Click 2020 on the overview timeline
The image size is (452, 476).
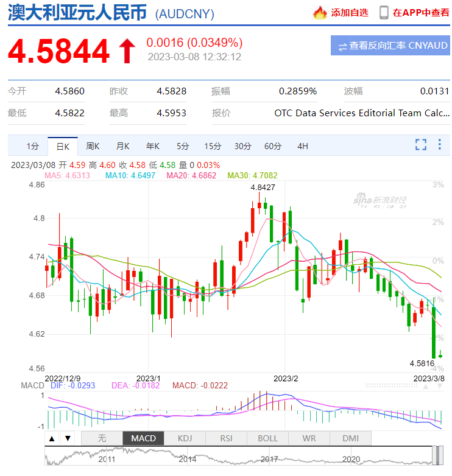click(351, 460)
